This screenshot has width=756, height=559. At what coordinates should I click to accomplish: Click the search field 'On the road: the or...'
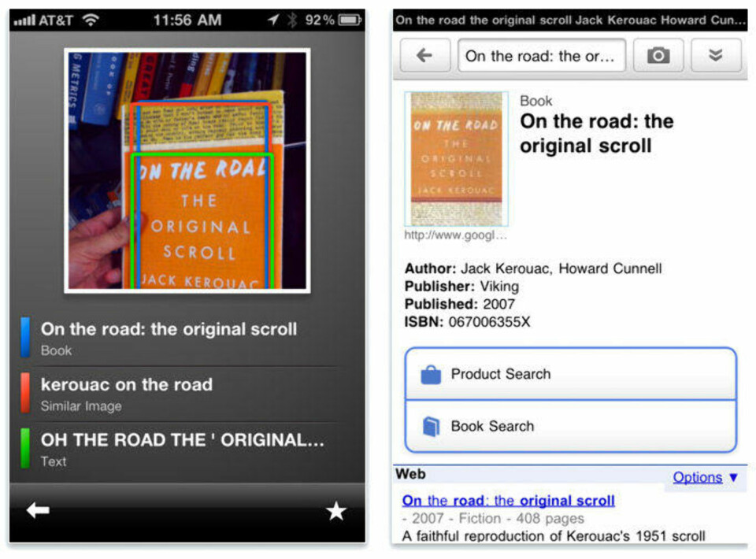click(x=542, y=55)
